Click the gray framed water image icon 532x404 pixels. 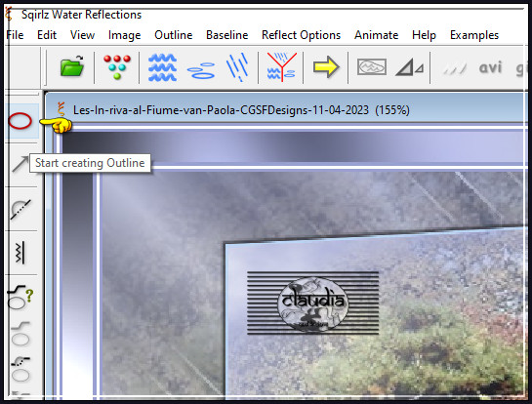(372, 66)
